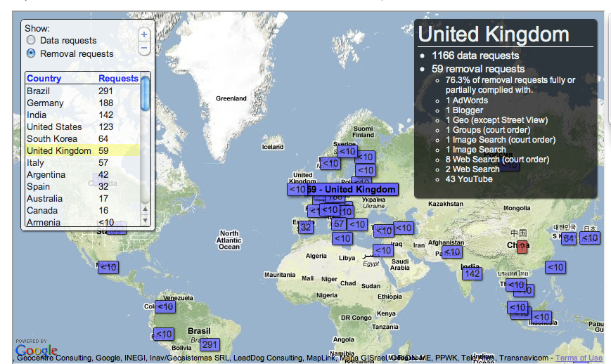
Task: Click the list scroll down arrow
Action: click(x=145, y=221)
